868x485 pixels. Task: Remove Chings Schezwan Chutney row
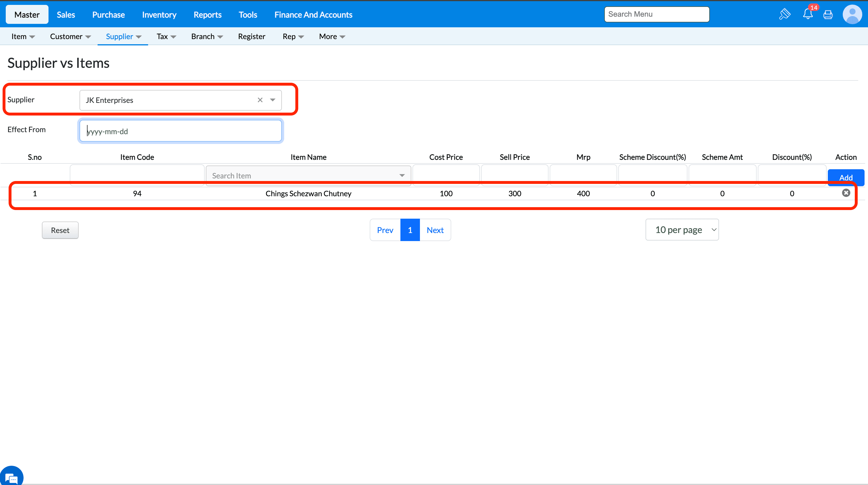(846, 193)
